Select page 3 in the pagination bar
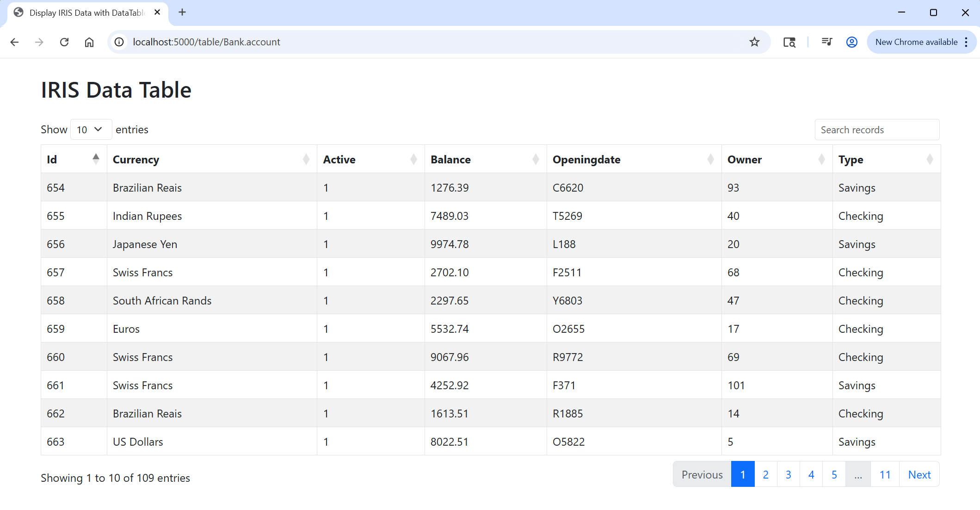The width and height of the screenshot is (980, 510). [788, 474]
